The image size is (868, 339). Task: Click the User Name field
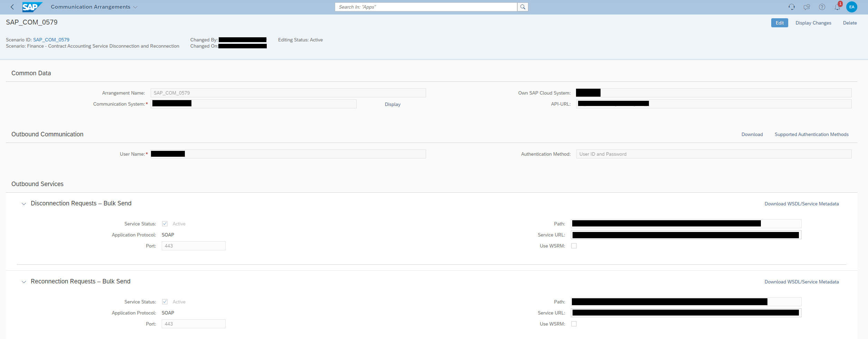[x=288, y=154]
